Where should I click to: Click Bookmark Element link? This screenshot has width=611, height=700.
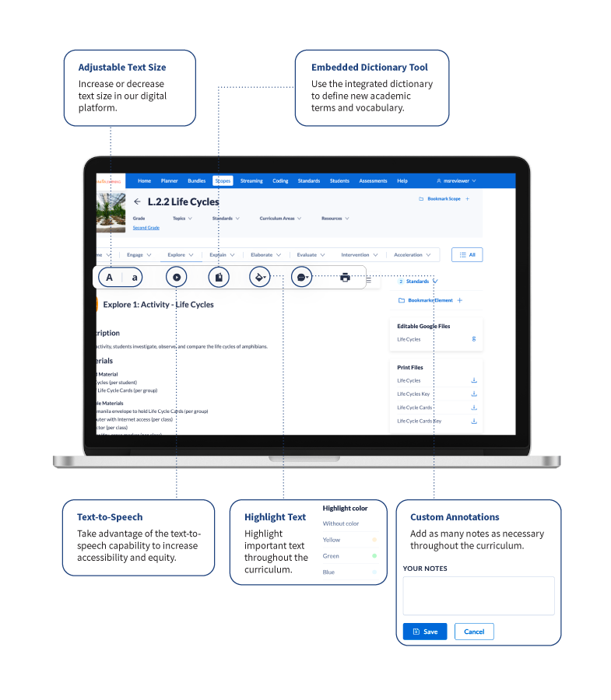[430, 300]
